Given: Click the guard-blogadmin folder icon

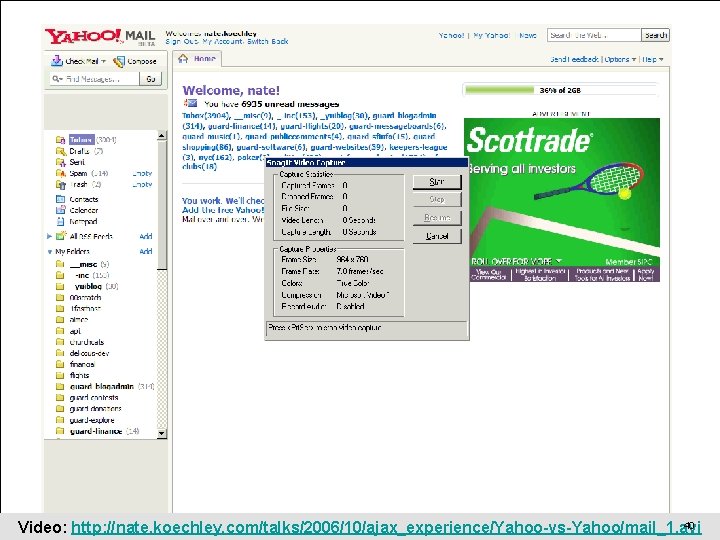Looking at the screenshot, I should [60, 386].
